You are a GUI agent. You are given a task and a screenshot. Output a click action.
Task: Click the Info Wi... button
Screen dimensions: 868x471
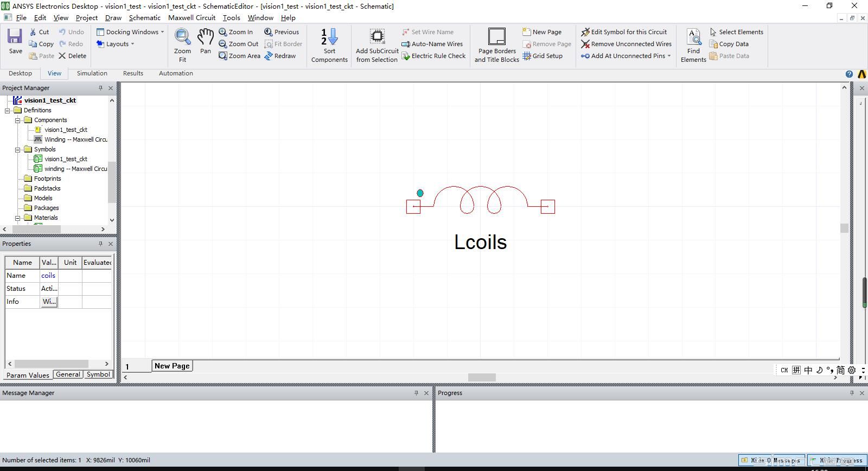[49, 302]
